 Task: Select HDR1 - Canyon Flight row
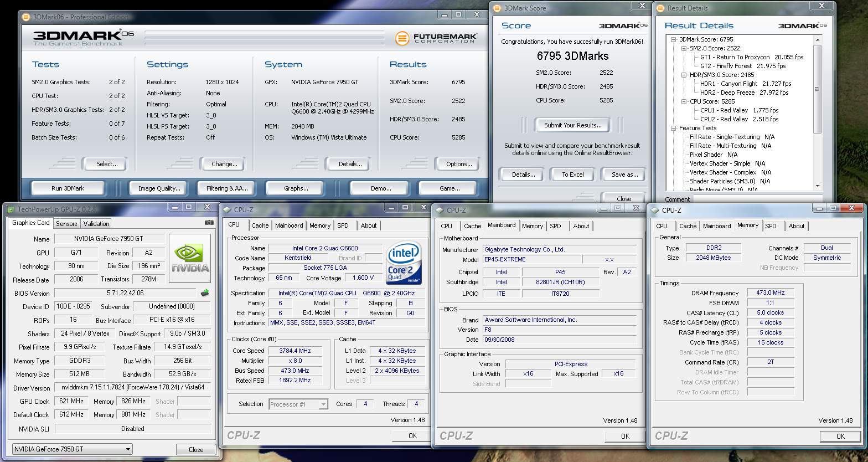(x=746, y=84)
